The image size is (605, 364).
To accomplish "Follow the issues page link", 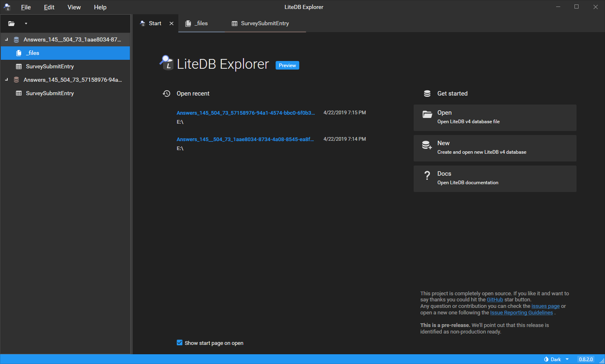I will click(546, 306).
